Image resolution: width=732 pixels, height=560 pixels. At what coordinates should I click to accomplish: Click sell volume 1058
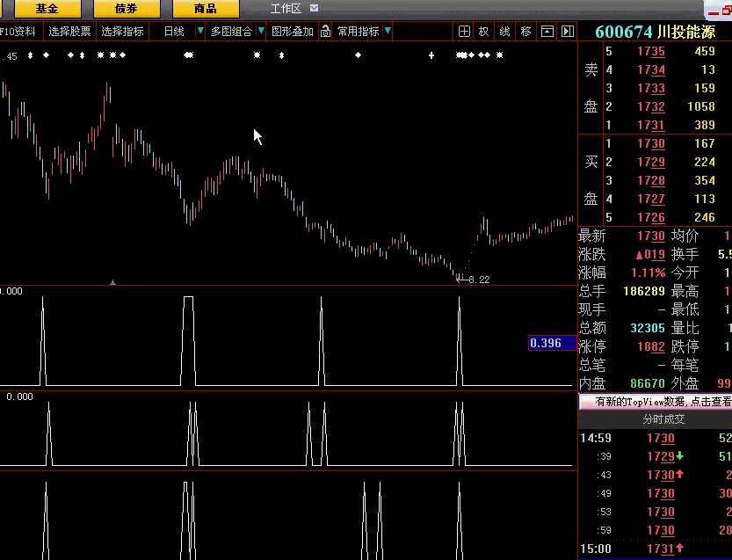point(701,106)
